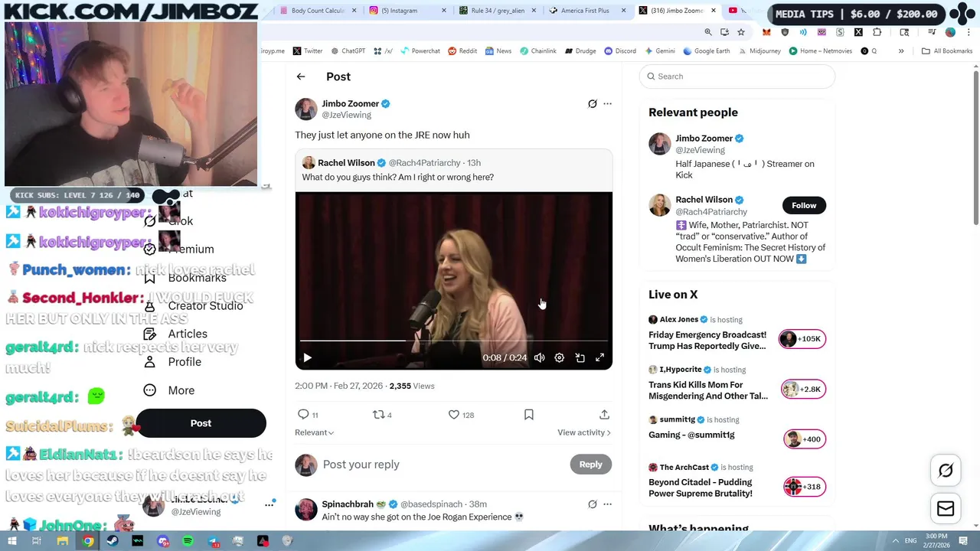Expand View activity chevron
This screenshot has height=551, width=980.
coord(584,432)
